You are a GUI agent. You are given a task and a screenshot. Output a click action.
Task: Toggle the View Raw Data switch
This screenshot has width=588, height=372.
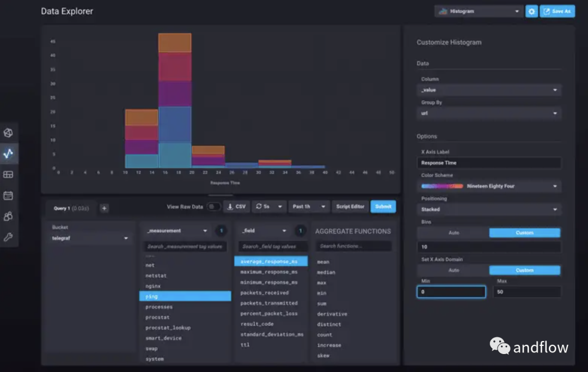click(x=213, y=207)
